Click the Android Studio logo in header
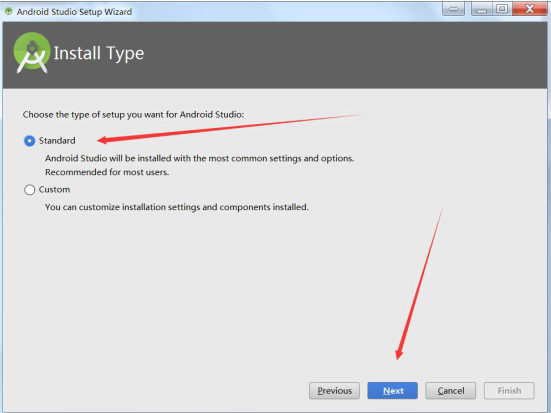This screenshot has width=551, height=413. (x=32, y=53)
